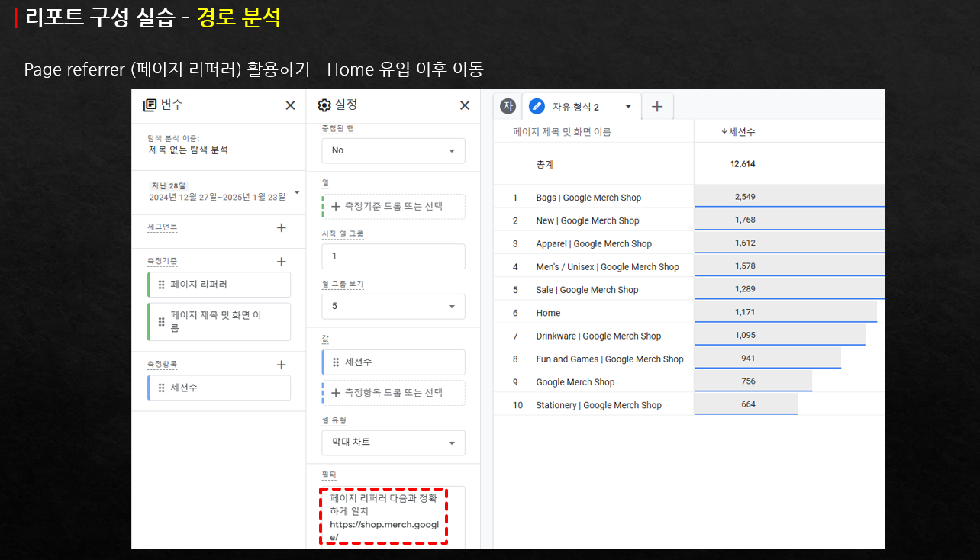This screenshot has height=560, width=980.
Task: Open the 셀 유형 dropdown showing 막대 차트
Action: coord(393,443)
